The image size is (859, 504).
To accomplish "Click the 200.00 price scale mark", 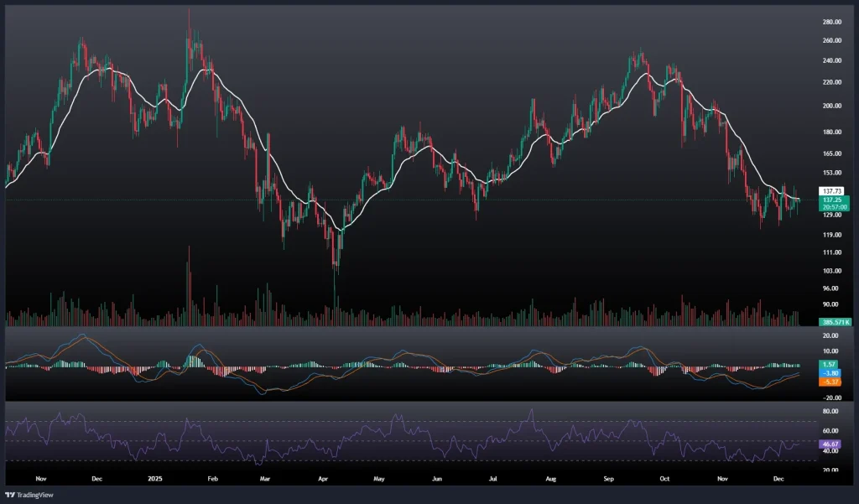I will pos(832,107).
